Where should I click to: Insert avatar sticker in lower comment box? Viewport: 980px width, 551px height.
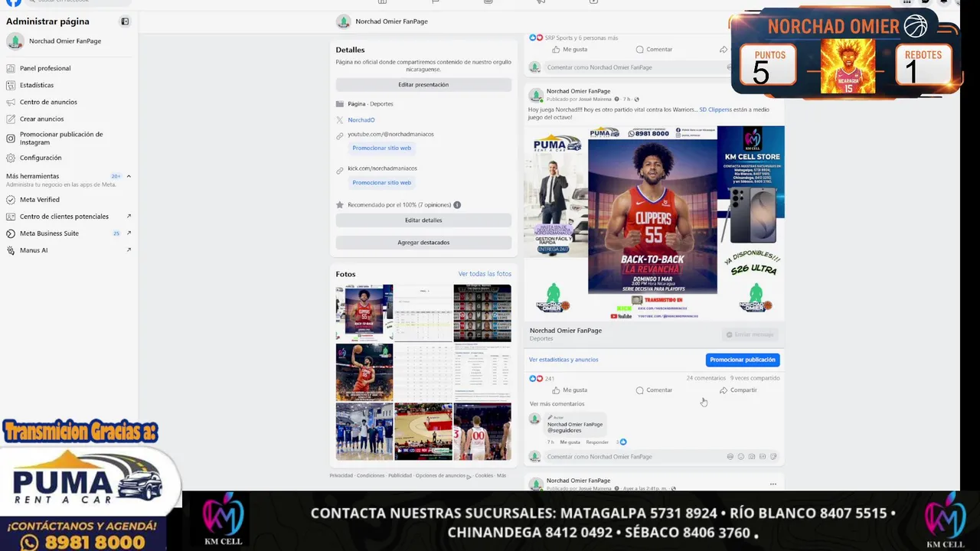[x=730, y=457]
